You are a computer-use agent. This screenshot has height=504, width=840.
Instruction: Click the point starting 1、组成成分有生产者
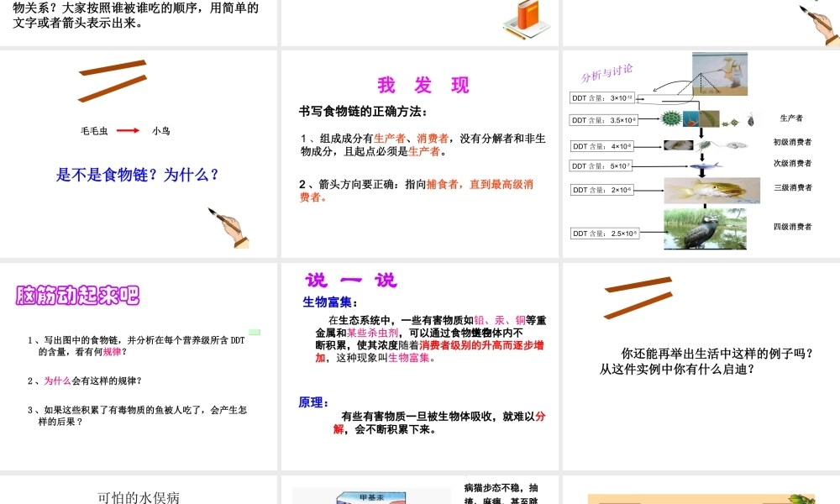[x=423, y=145]
